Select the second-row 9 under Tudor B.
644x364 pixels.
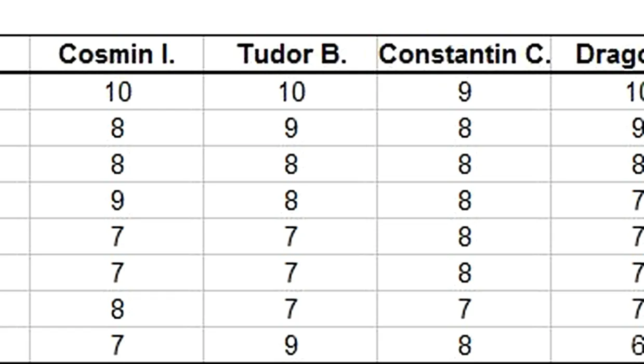[290, 128]
